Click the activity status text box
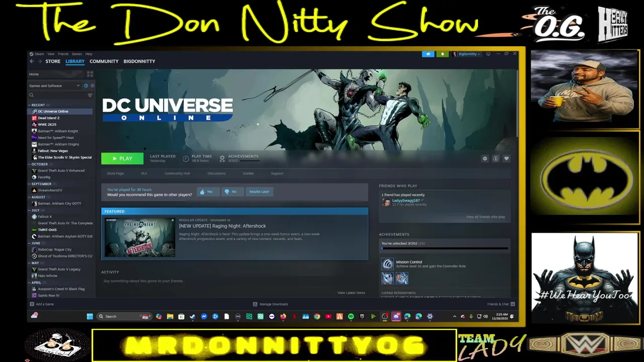Image resolution: width=644 pixels, height=362 pixels. [234, 281]
